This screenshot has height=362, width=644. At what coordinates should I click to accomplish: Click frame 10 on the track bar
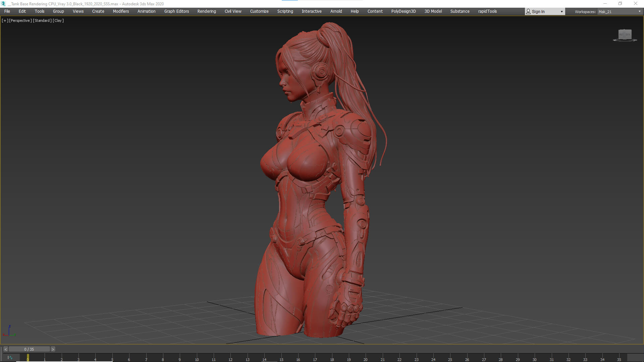[197, 358]
